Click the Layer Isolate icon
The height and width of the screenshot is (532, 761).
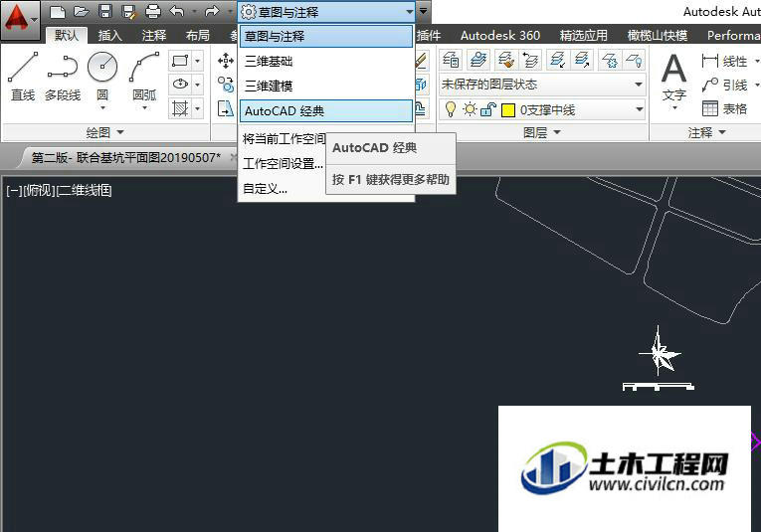(558, 60)
